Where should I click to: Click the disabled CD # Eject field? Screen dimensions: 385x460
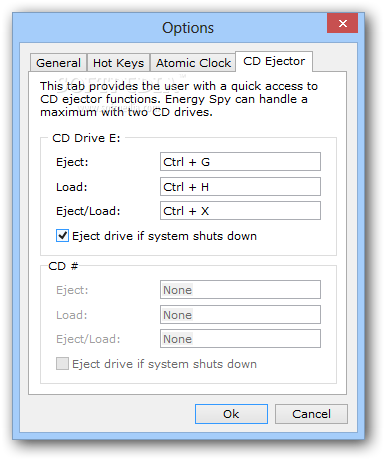point(240,290)
